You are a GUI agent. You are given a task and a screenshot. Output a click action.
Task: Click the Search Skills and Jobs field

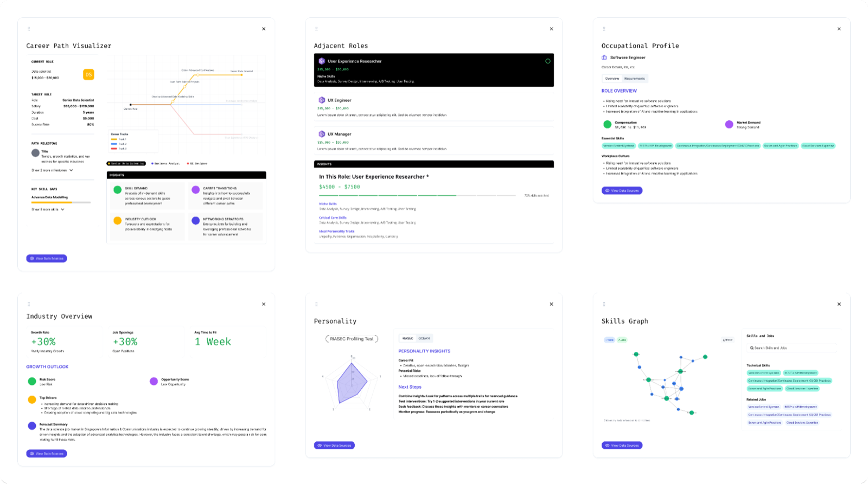click(792, 348)
